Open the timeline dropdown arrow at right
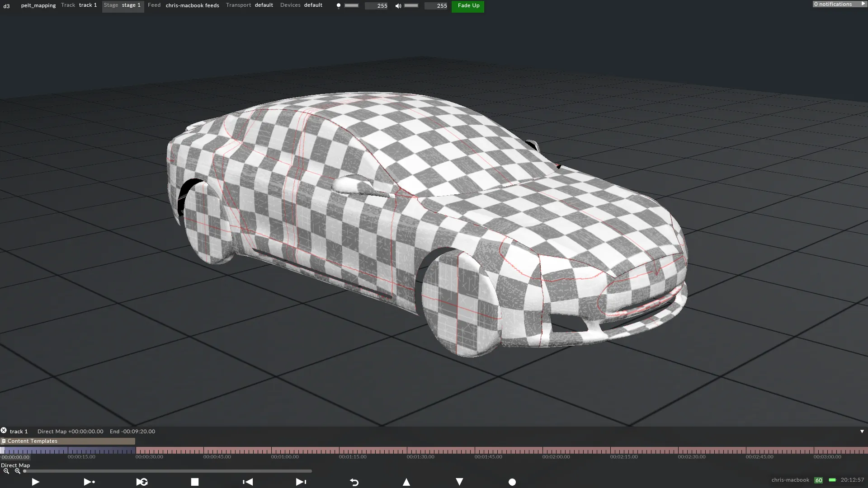Viewport: 868px width, 488px height. (x=862, y=432)
